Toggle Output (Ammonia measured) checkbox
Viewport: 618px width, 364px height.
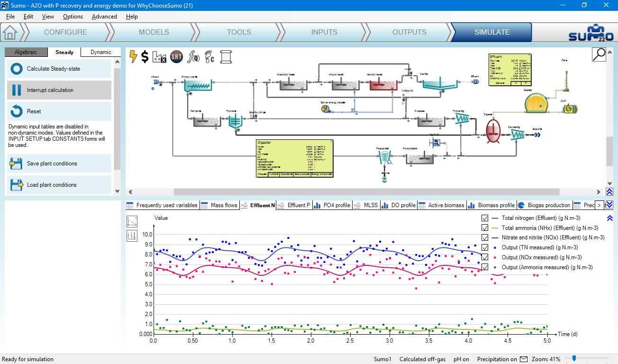pyautogui.click(x=485, y=267)
